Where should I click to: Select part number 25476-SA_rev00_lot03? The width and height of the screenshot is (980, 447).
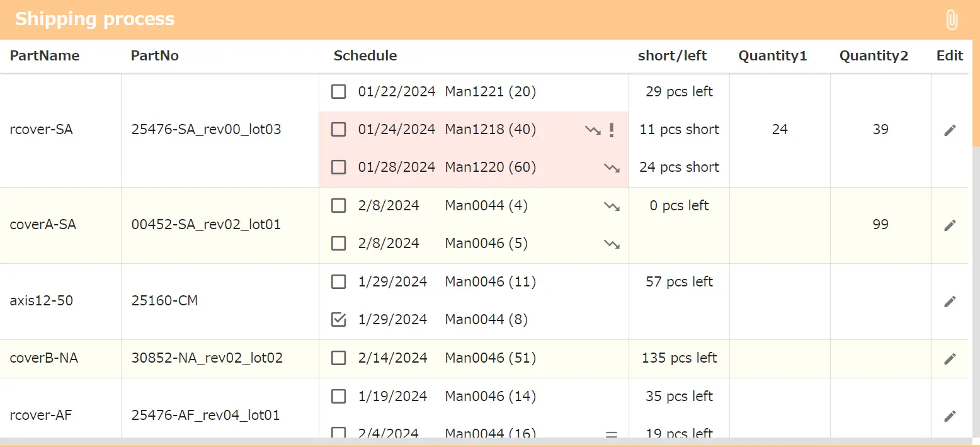point(207,130)
